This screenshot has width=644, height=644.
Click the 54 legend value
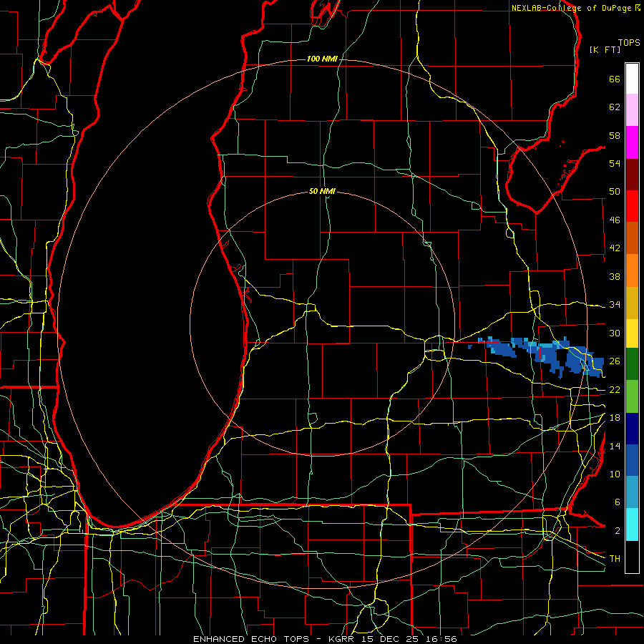pyautogui.click(x=615, y=163)
